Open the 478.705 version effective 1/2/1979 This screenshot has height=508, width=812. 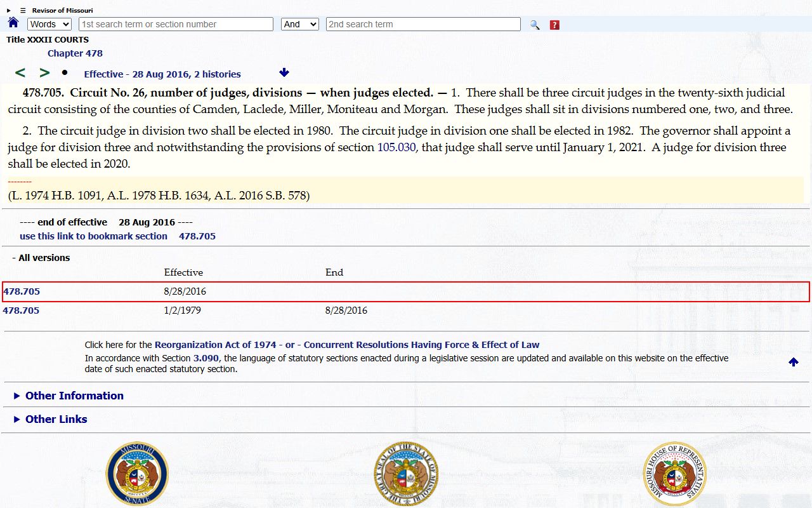click(21, 311)
